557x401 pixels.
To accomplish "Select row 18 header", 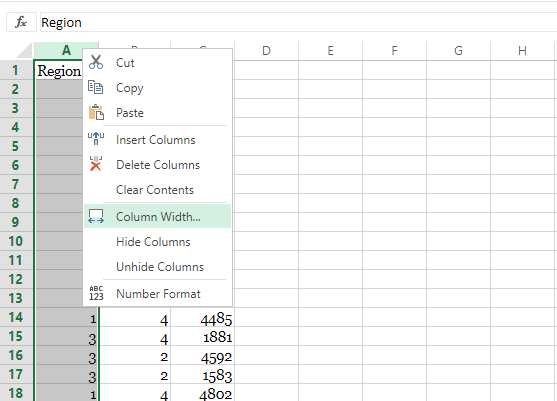I will (16, 393).
